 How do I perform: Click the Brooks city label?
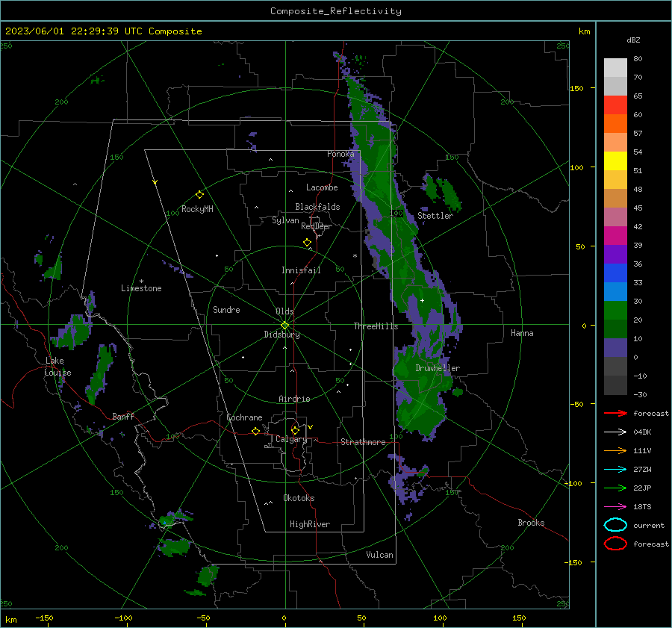click(531, 523)
